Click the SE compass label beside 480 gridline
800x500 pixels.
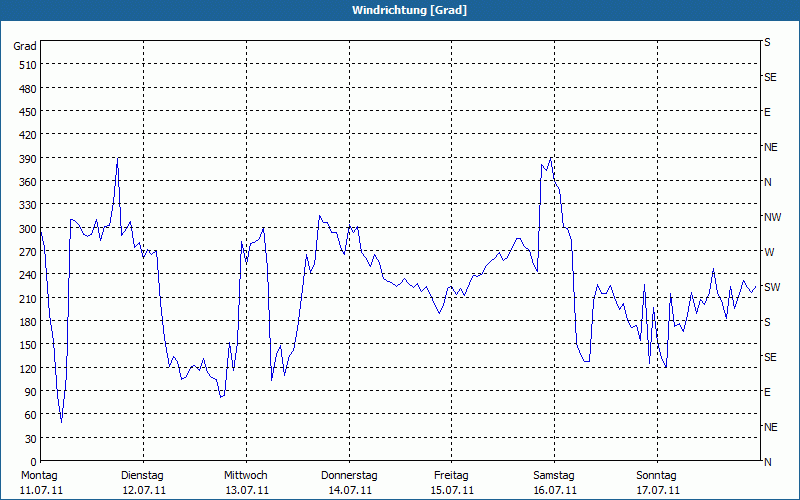[x=770, y=77]
